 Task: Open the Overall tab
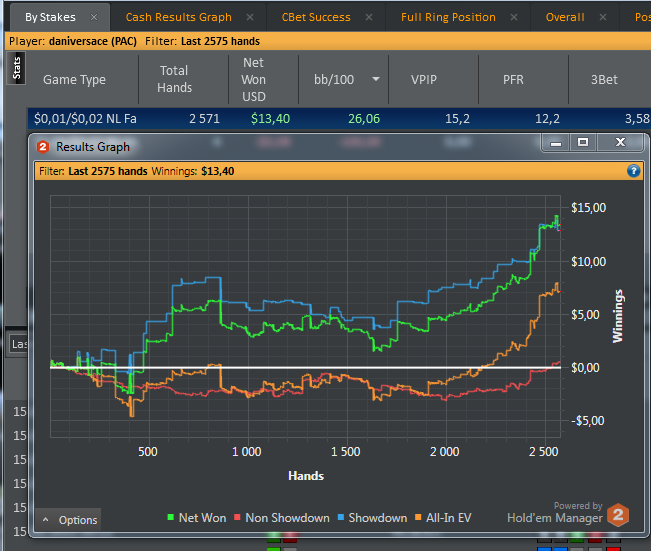point(565,17)
